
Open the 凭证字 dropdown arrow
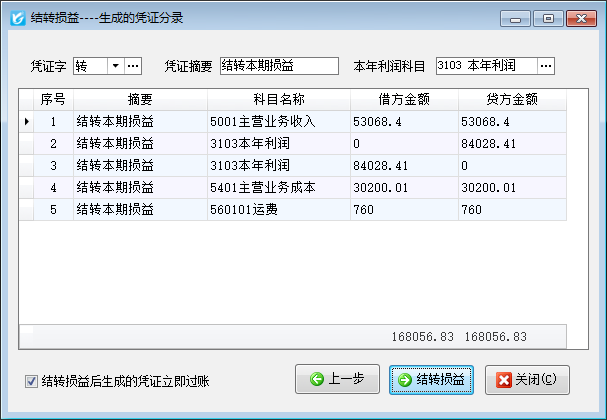115,66
